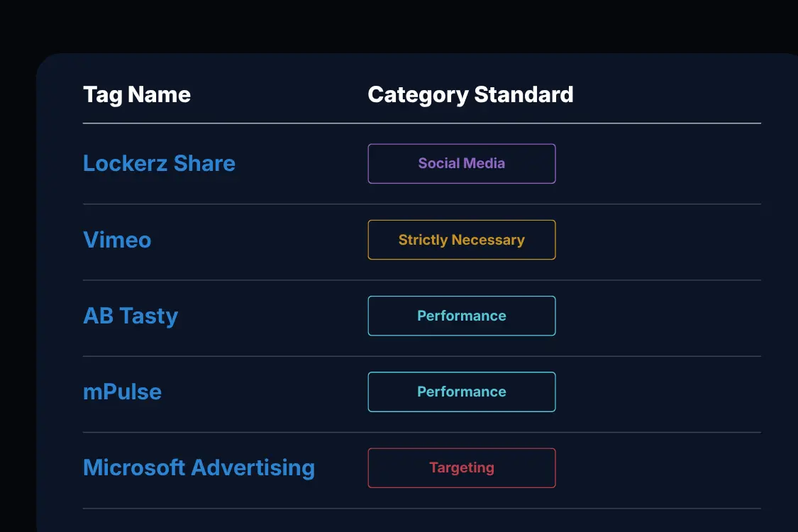798x532 pixels.
Task: Click the Category Standard column header
Action: coord(470,94)
